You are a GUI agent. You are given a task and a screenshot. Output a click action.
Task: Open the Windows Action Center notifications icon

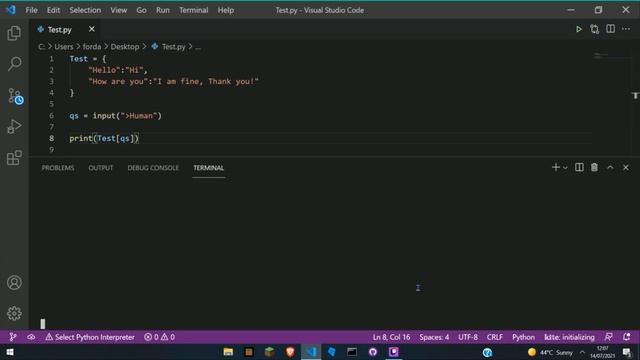627,352
